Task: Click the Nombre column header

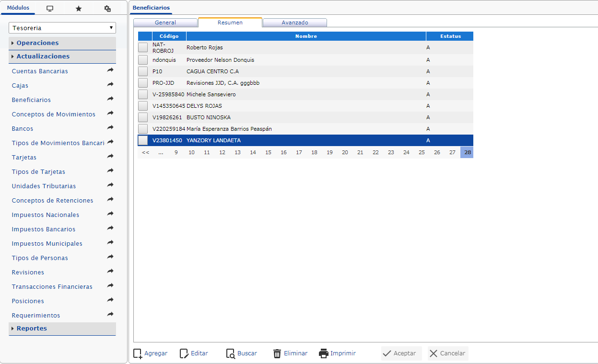Action: [x=306, y=36]
